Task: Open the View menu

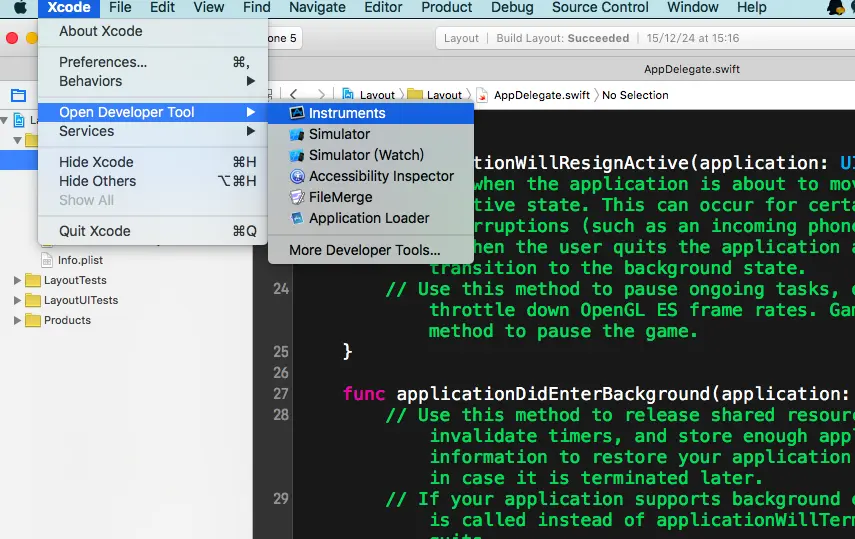Action: (208, 8)
